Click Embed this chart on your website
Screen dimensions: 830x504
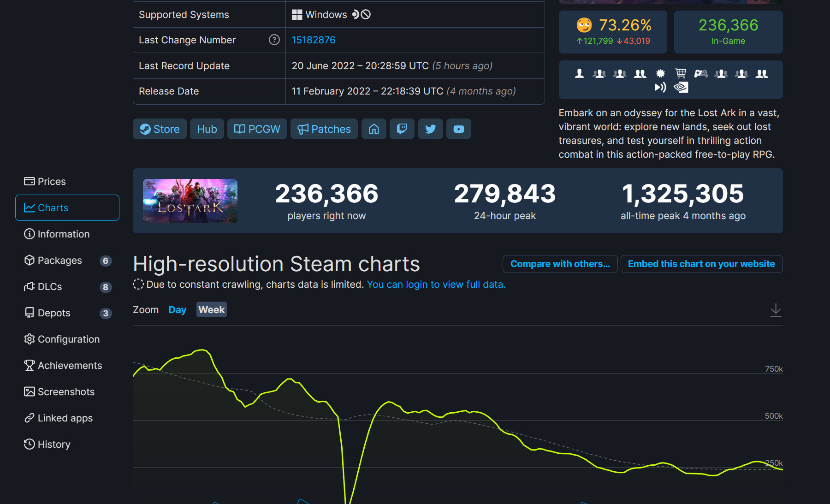(x=701, y=264)
